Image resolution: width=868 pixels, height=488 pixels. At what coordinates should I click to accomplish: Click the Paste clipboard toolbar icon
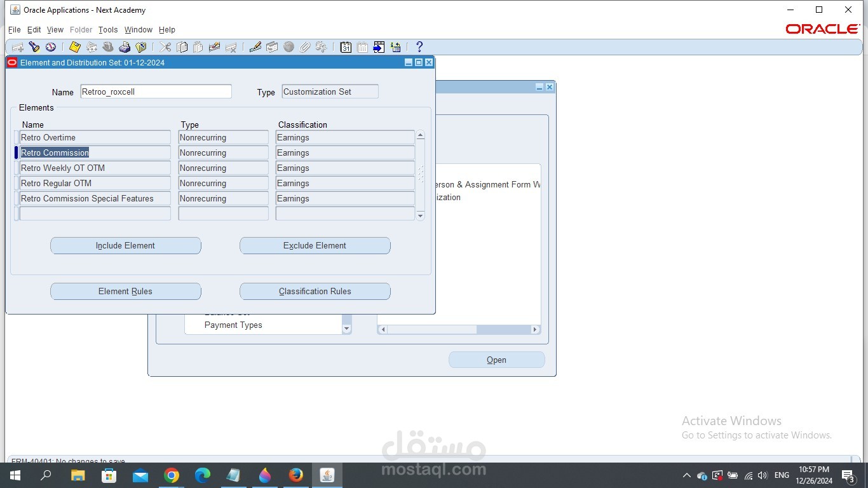(198, 47)
